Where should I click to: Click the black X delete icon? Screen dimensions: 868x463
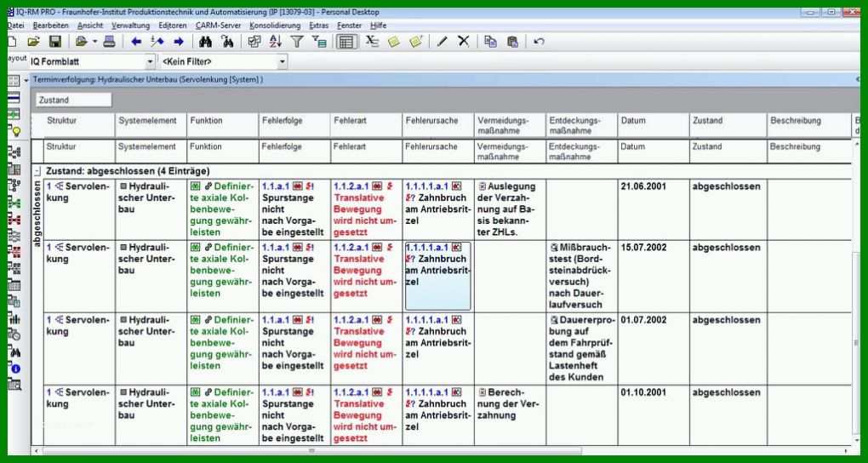pos(463,42)
